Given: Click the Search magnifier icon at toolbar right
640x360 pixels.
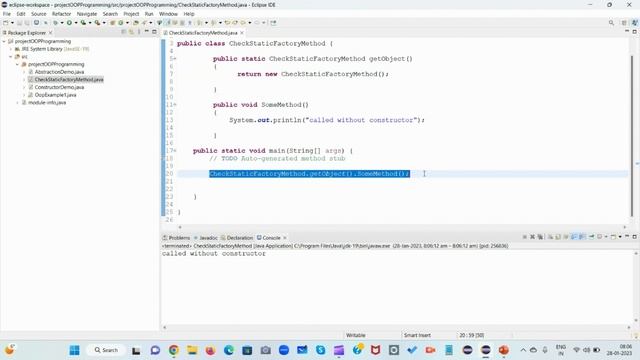Looking at the screenshot, I should point(611,23).
